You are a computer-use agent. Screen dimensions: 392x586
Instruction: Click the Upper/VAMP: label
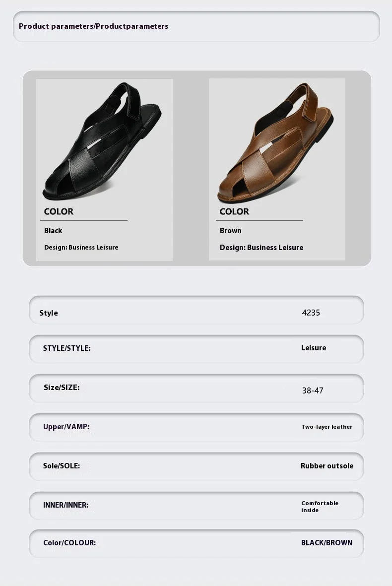[66, 427]
